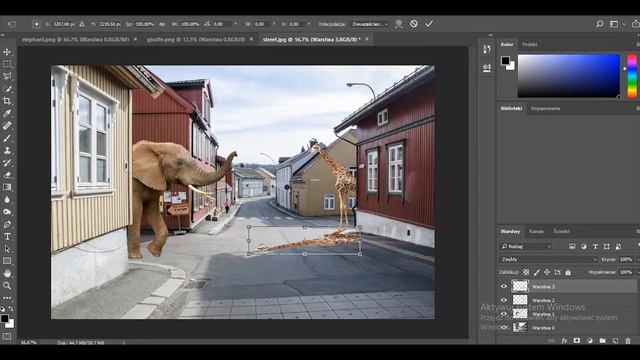Add a layer mask
The height and width of the screenshot is (360, 640).
coord(576,340)
